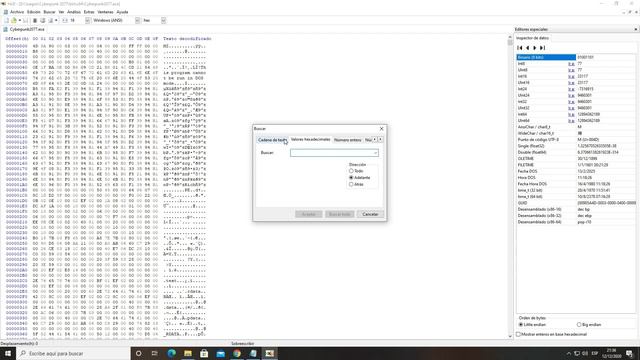Viewport: 640px width, 360px height.
Task: Open bytes-per-row dropdown showing 16
Action: tap(87, 20)
